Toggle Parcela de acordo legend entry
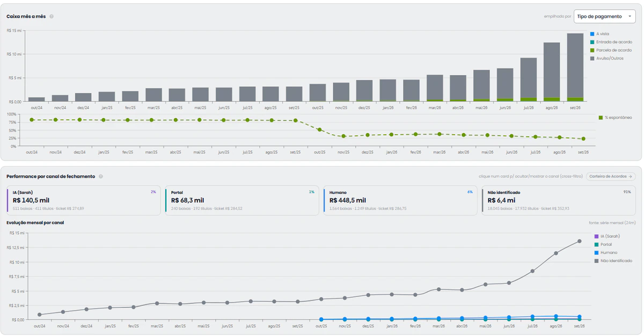This screenshot has width=644, height=336. point(611,50)
